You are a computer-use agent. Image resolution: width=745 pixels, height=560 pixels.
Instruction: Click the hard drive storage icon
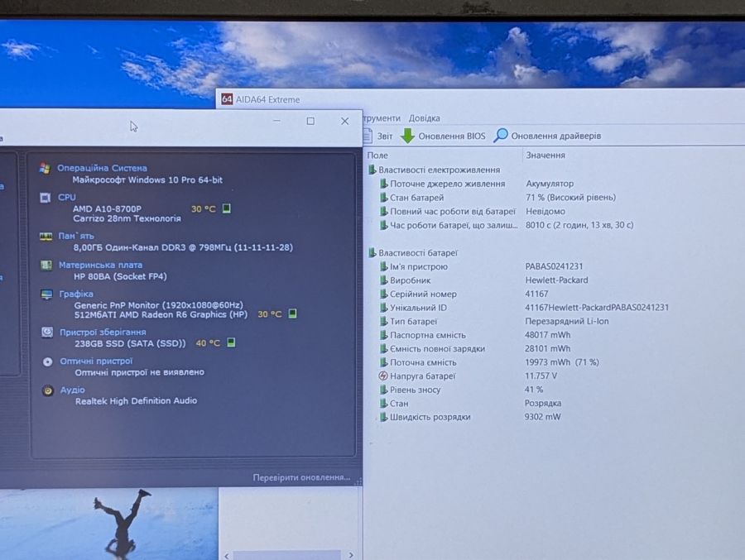(x=47, y=332)
